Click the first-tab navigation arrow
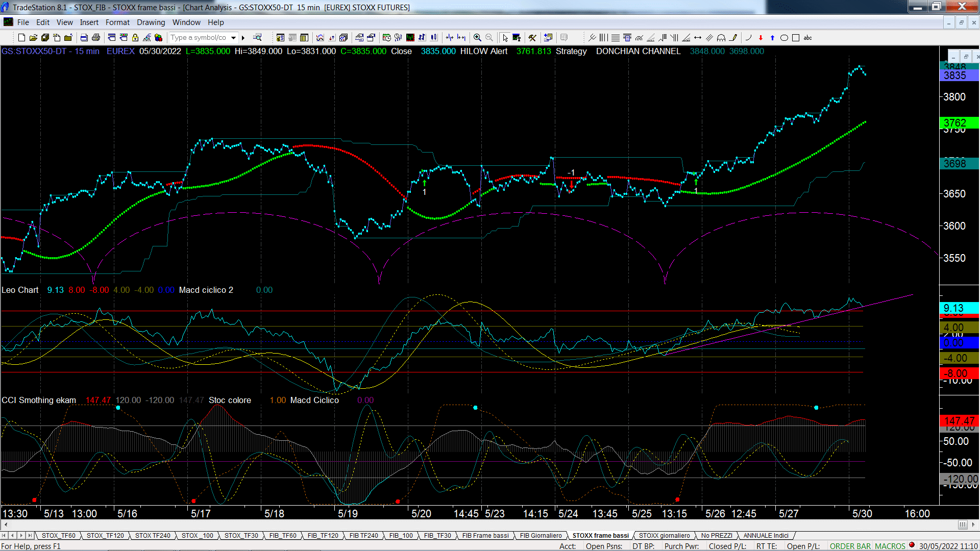The height and width of the screenshot is (551, 980). (4, 535)
